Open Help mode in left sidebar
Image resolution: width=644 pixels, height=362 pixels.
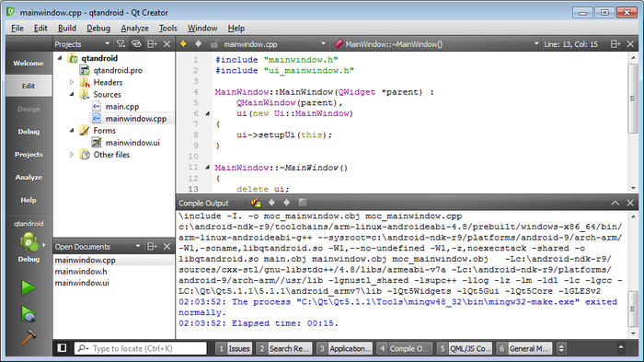(x=29, y=200)
